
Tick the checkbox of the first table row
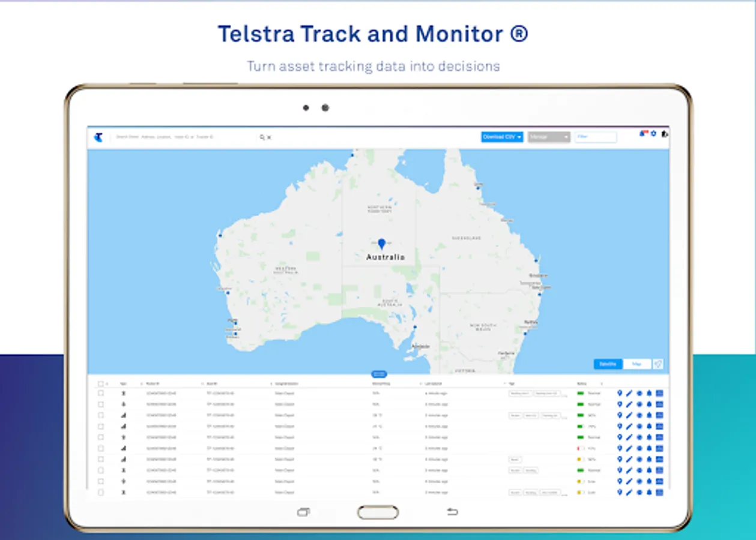(x=101, y=393)
